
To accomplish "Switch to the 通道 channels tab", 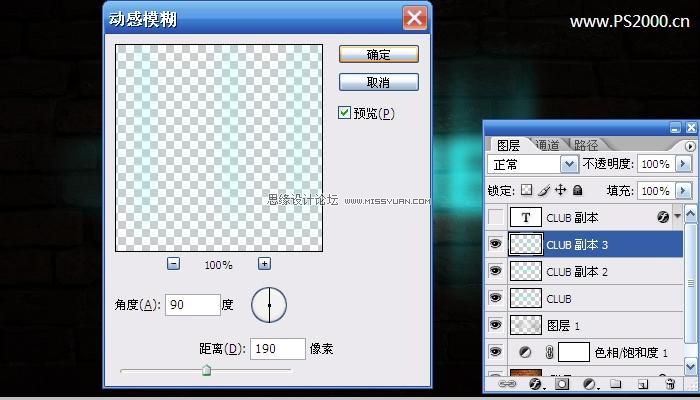I will (547, 145).
